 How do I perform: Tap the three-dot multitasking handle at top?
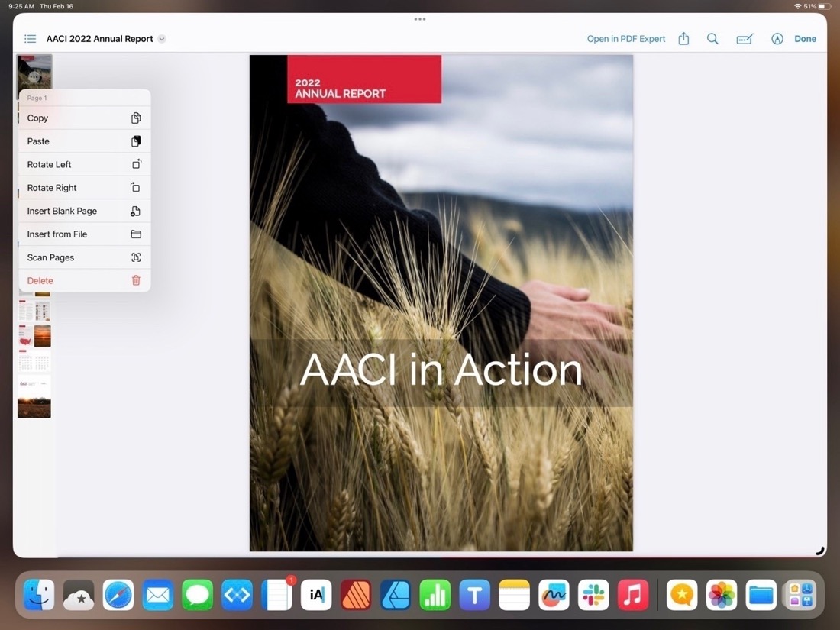click(x=419, y=19)
